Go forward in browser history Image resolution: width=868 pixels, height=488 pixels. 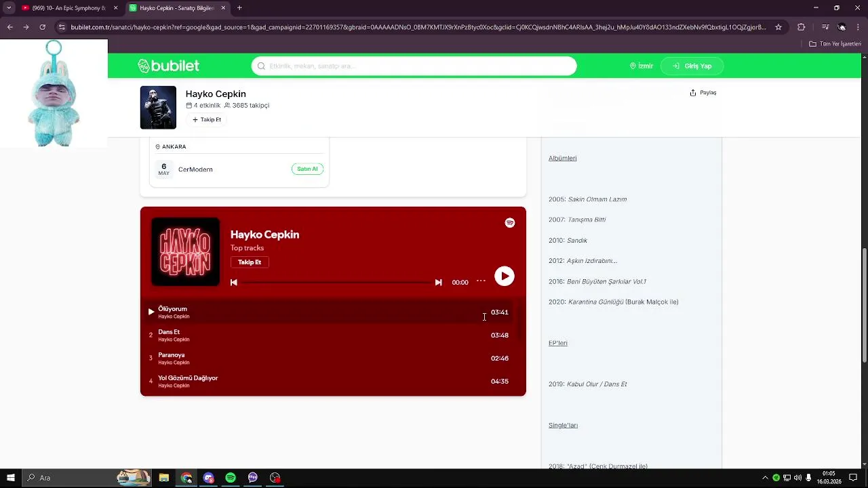pos(26,27)
